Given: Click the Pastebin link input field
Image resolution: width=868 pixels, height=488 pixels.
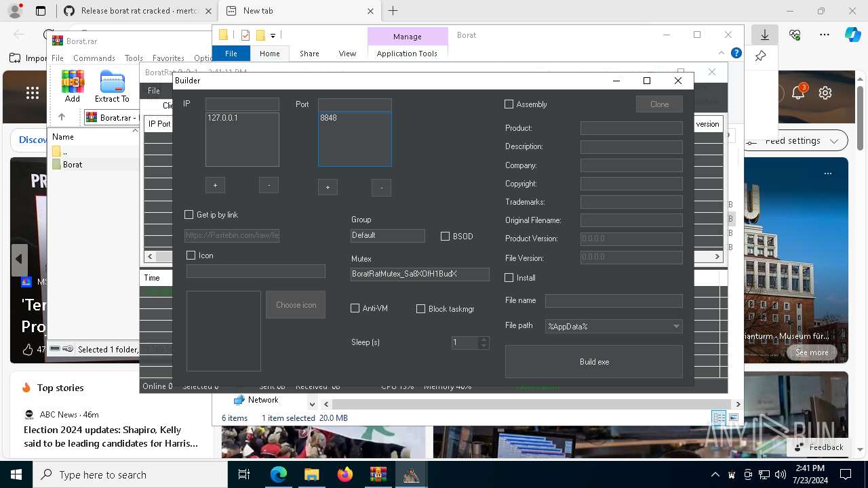Looking at the screenshot, I should point(232,236).
